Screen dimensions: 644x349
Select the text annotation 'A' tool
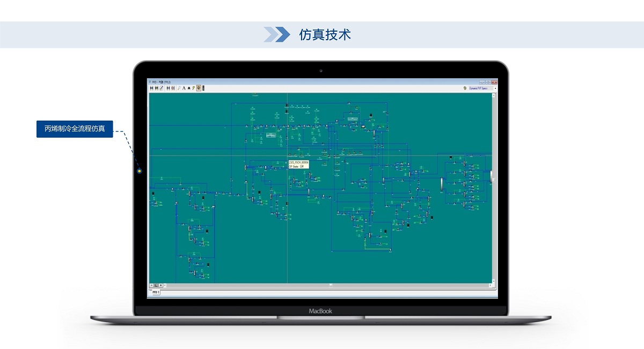tap(184, 88)
